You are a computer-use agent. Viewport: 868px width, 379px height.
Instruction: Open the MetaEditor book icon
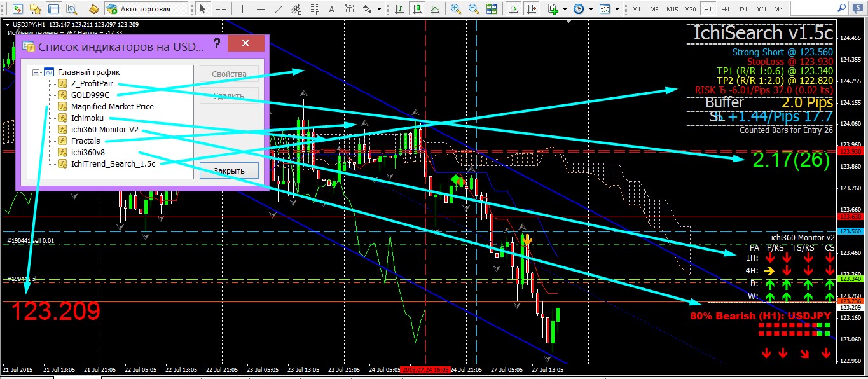[x=93, y=9]
